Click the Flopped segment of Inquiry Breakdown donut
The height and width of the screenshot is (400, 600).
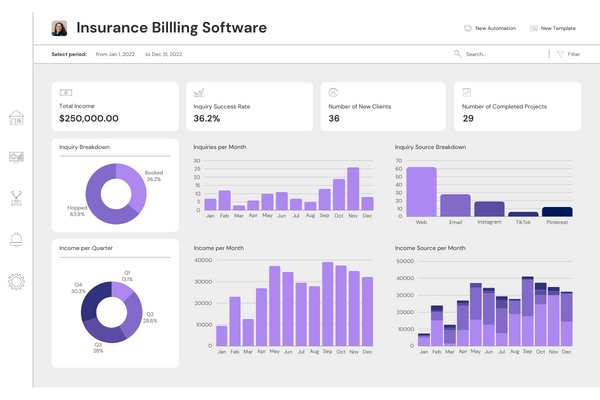(95, 199)
